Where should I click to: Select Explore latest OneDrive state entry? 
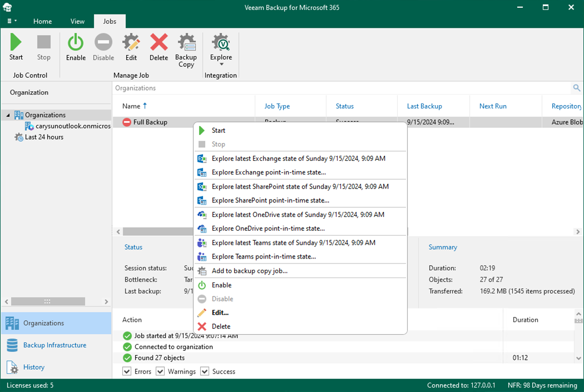300,215
